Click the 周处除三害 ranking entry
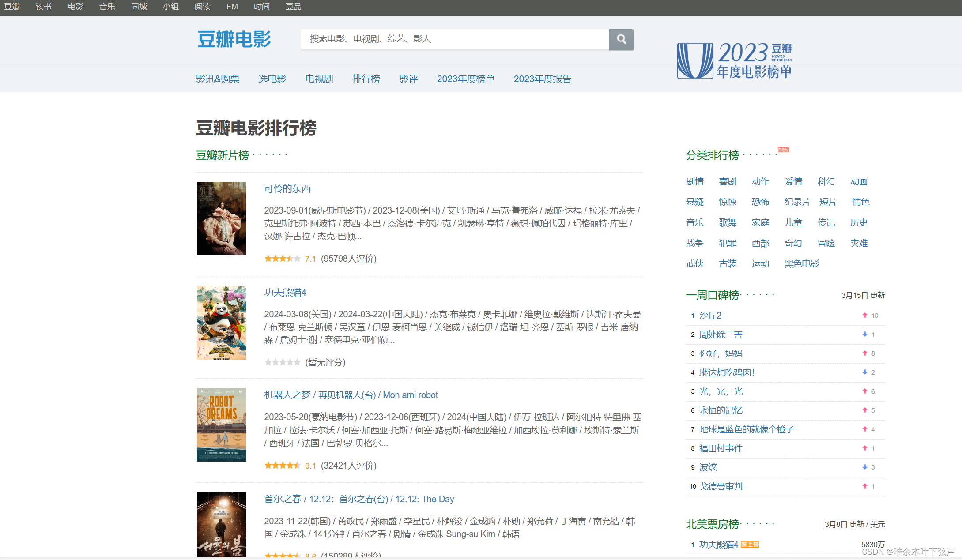962x560 pixels. click(x=721, y=334)
